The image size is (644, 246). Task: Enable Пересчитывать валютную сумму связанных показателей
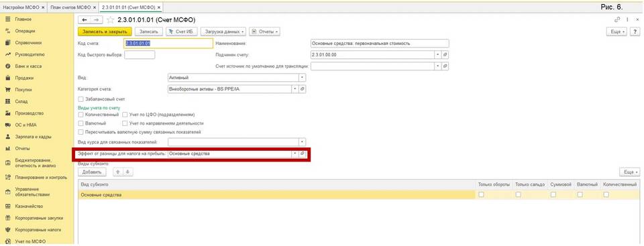point(80,132)
